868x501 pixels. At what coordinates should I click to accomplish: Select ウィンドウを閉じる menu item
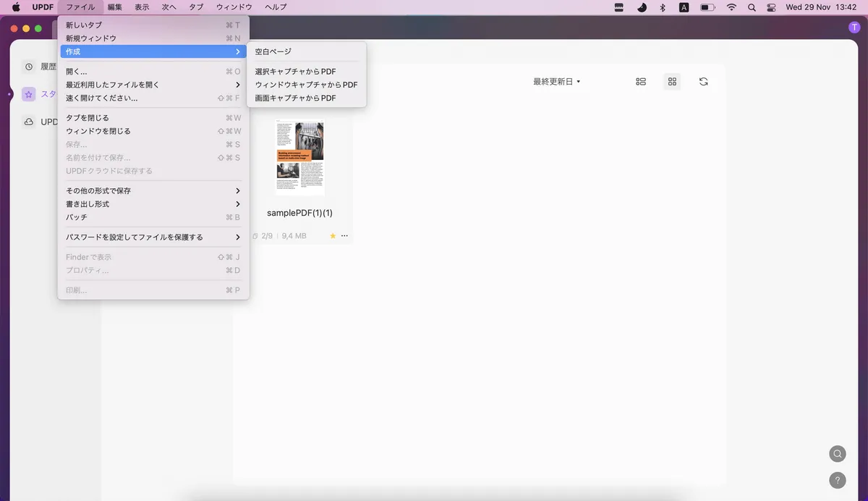pos(153,131)
